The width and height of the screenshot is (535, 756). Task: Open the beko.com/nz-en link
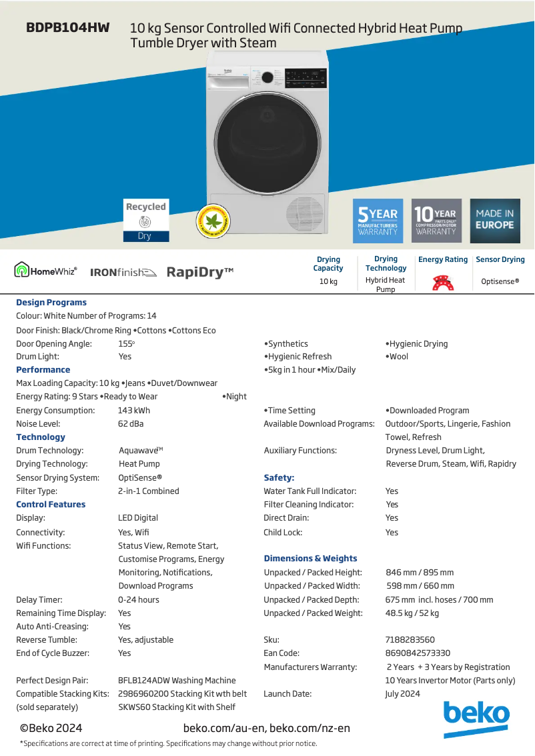tap(310, 728)
